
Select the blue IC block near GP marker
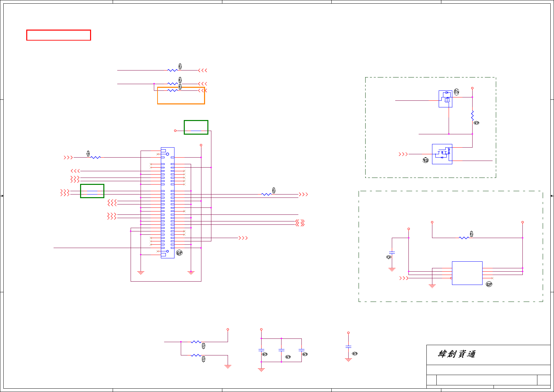(x=467, y=273)
